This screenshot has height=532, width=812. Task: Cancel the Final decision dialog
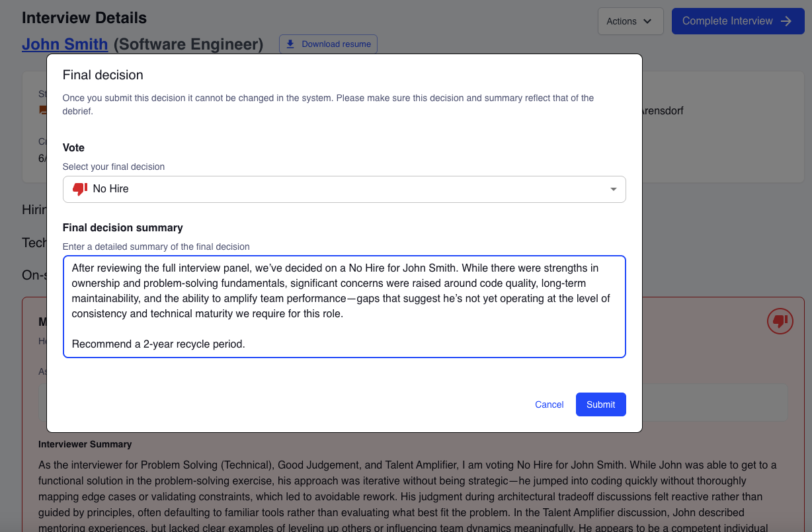click(549, 404)
